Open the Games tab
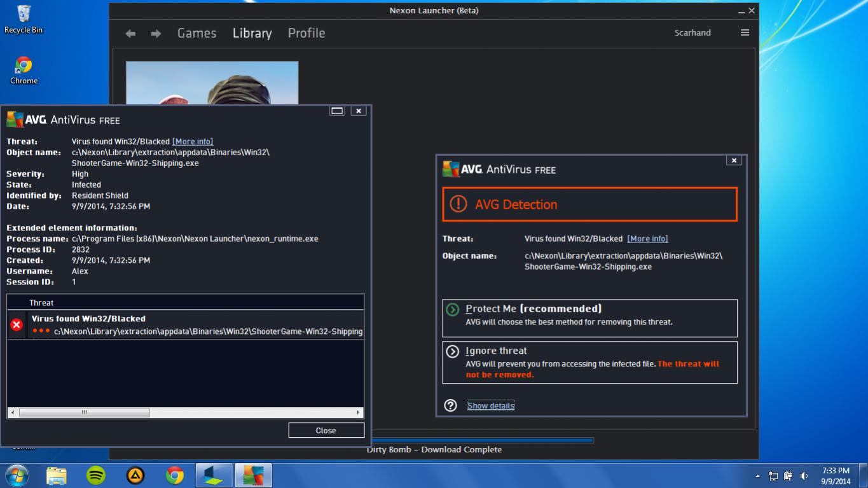 196,33
